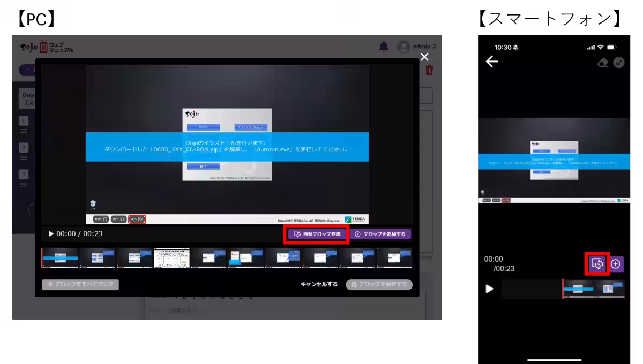643x364 pixels.
Task: Play the video in the desktop editor
Action: point(51,234)
